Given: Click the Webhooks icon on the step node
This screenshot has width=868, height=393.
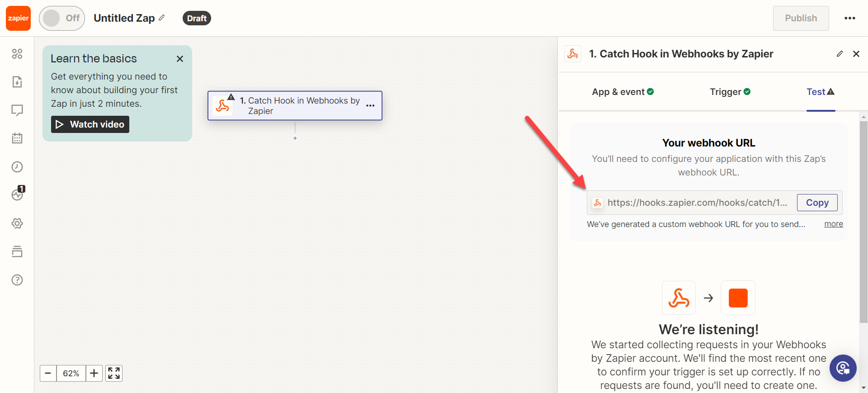Looking at the screenshot, I should [222, 106].
